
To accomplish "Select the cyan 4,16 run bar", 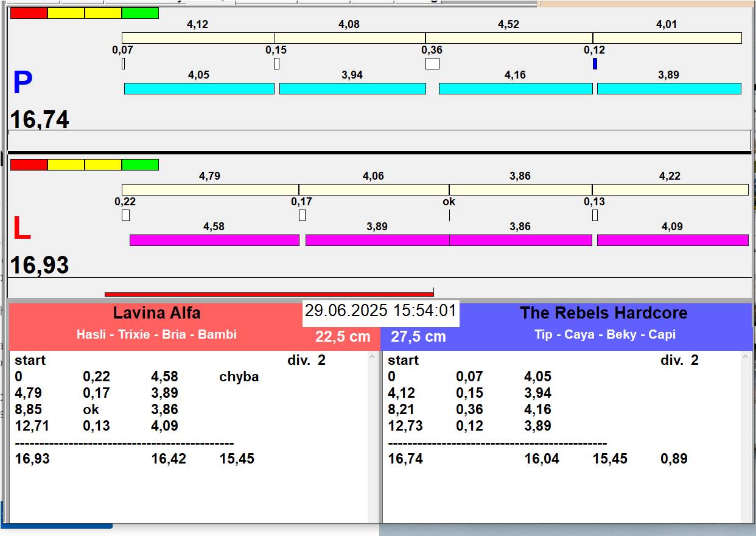I will pos(515,88).
